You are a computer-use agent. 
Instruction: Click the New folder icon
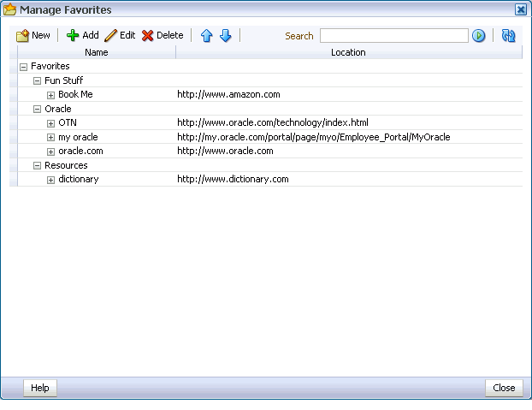click(x=23, y=35)
